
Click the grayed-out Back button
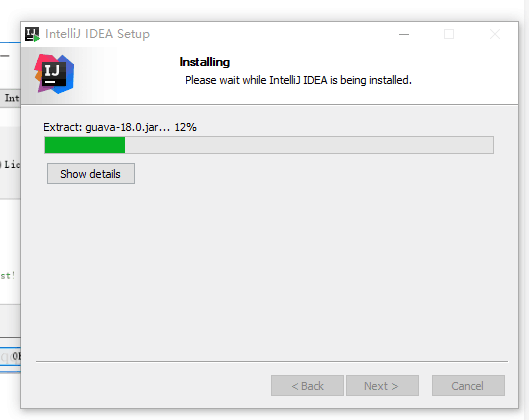(307, 386)
